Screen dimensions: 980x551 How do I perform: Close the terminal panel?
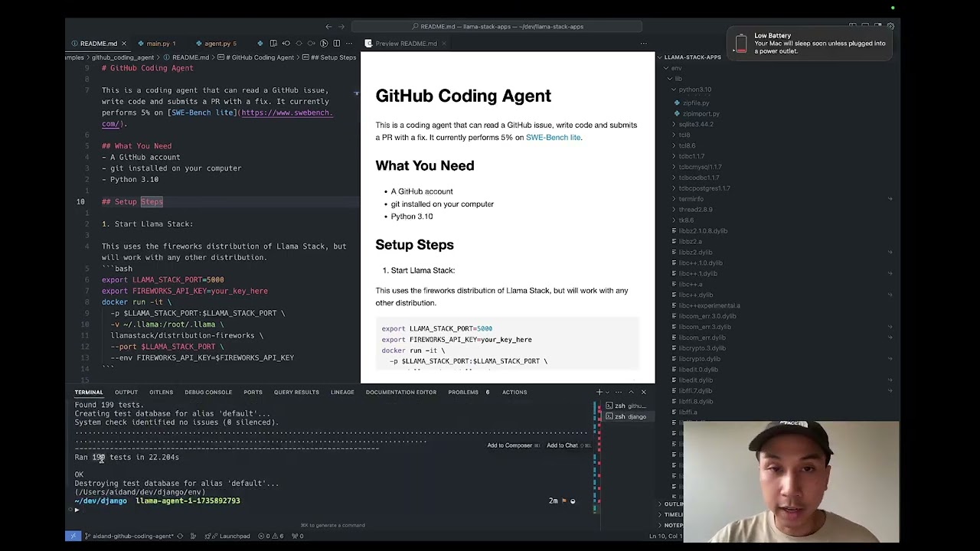pos(643,393)
